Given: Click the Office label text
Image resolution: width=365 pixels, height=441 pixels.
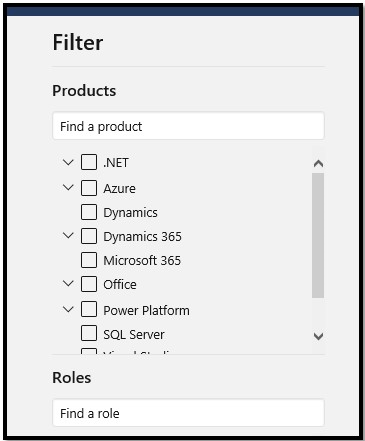Looking at the screenshot, I should [120, 285].
